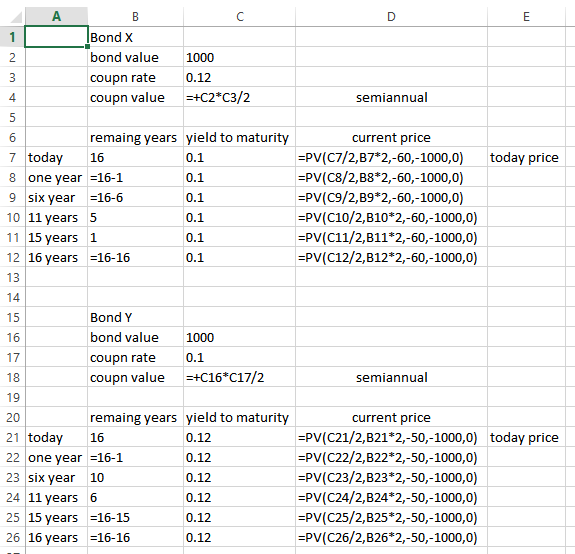Select cell with coupn value formula =+C2*C3/2
The height and width of the screenshot is (554, 575).
pyautogui.click(x=239, y=98)
